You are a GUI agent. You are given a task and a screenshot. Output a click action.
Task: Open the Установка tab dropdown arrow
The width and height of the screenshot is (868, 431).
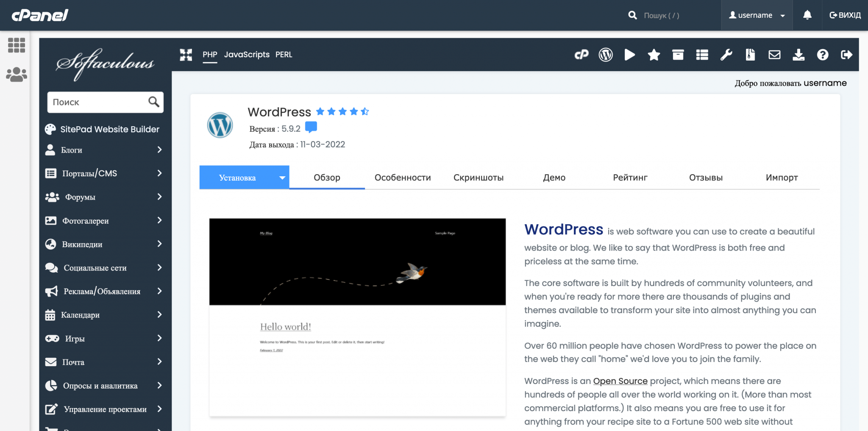(x=282, y=178)
